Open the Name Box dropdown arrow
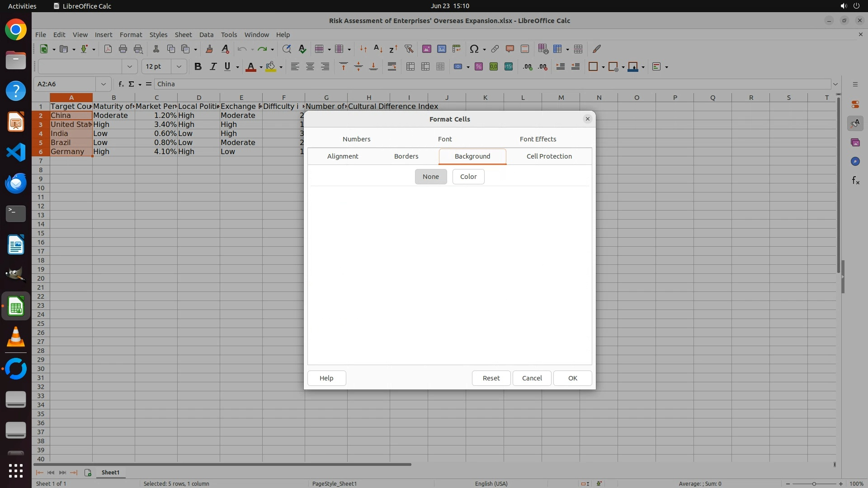Viewport: 868px width, 488px height. (104, 84)
